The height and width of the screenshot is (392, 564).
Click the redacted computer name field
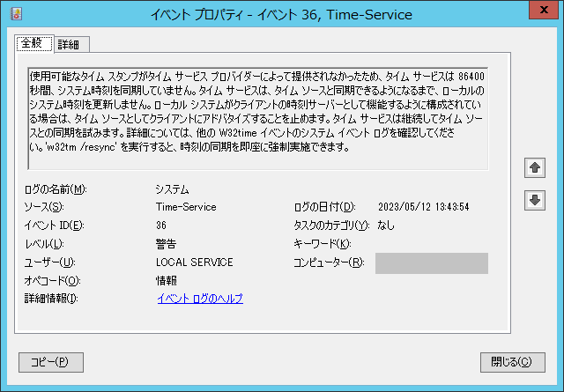432,263
